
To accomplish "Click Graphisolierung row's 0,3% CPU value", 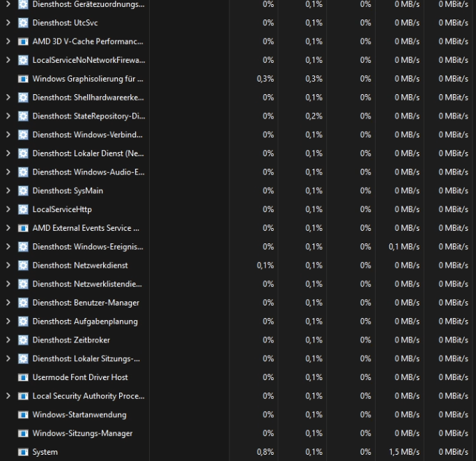I will pos(266,79).
